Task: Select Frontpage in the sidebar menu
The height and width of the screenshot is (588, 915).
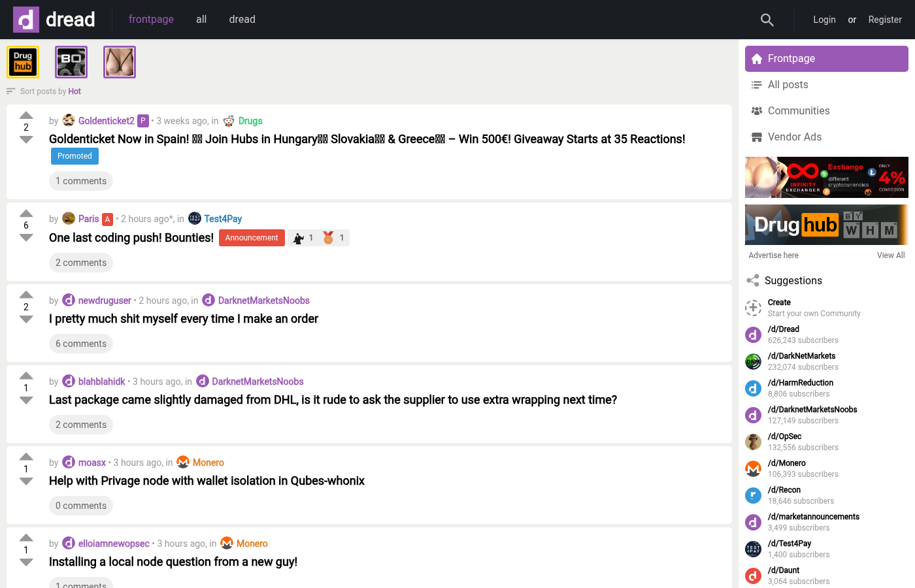Action: [x=827, y=59]
